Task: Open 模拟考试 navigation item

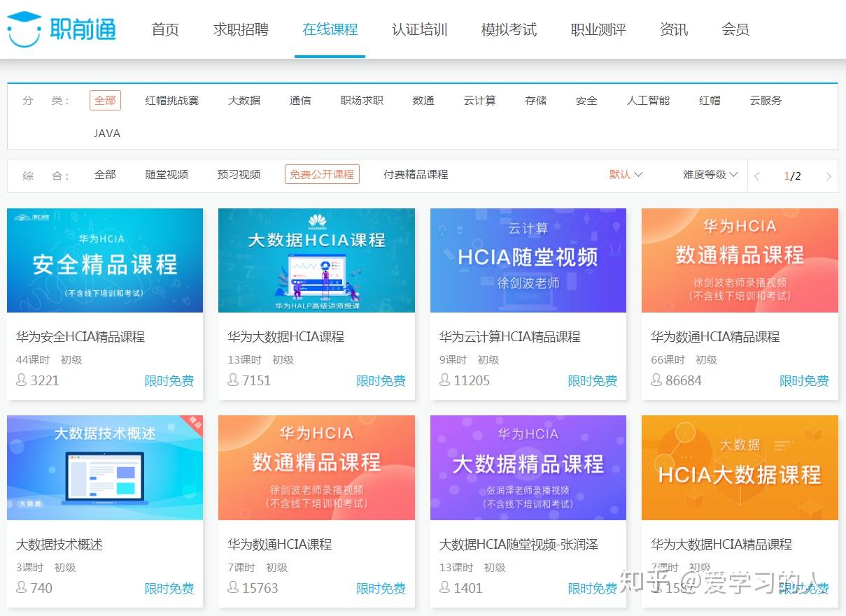Action: click(x=509, y=29)
